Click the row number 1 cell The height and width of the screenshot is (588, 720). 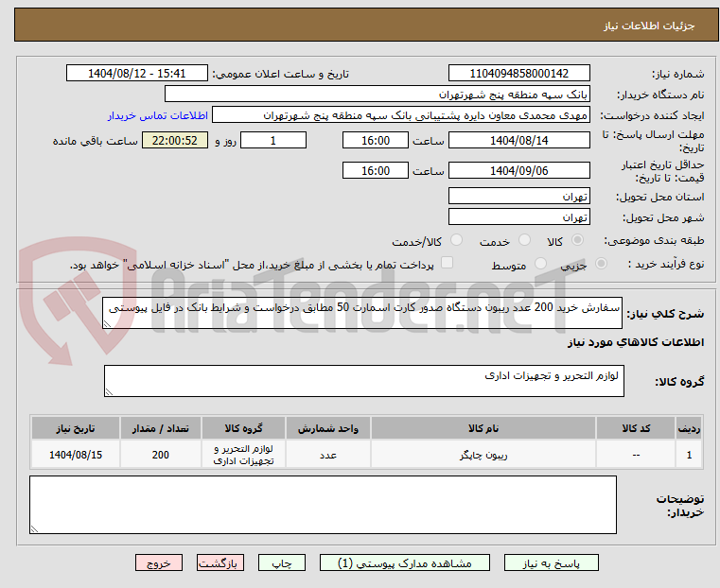tap(689, 455)
